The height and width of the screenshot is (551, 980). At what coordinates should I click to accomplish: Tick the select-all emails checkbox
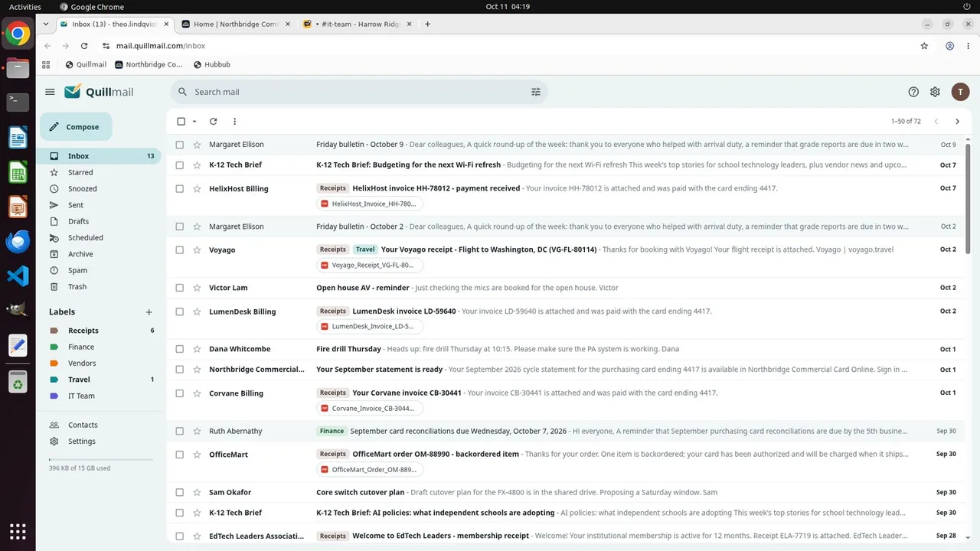[181, 122]
